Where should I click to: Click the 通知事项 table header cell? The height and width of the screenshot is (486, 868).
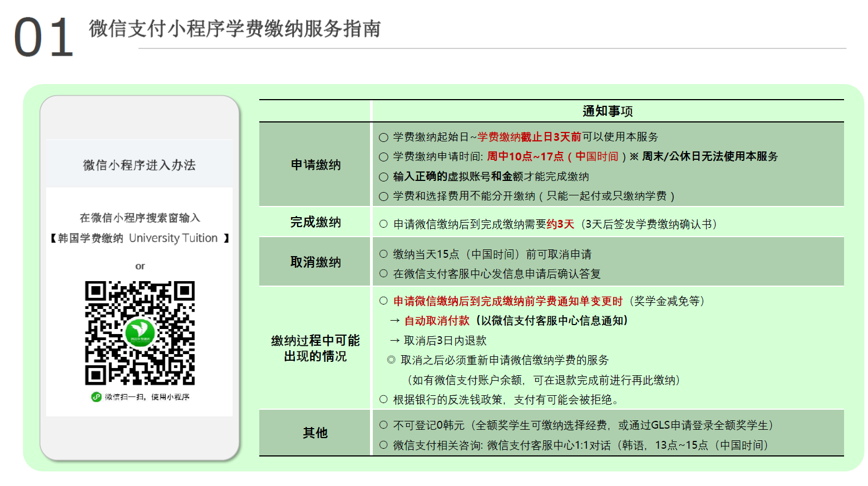608,111
